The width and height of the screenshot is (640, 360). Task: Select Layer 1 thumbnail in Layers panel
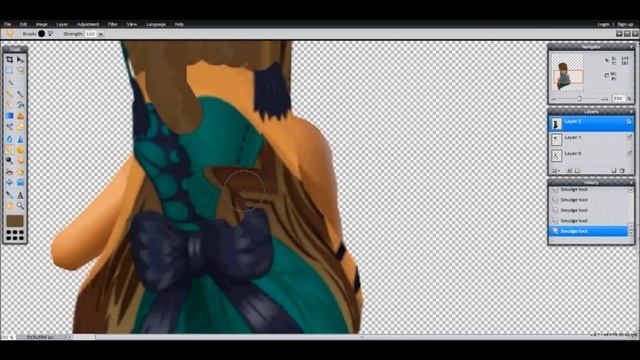pyautogui.click(x=556, y=139)
